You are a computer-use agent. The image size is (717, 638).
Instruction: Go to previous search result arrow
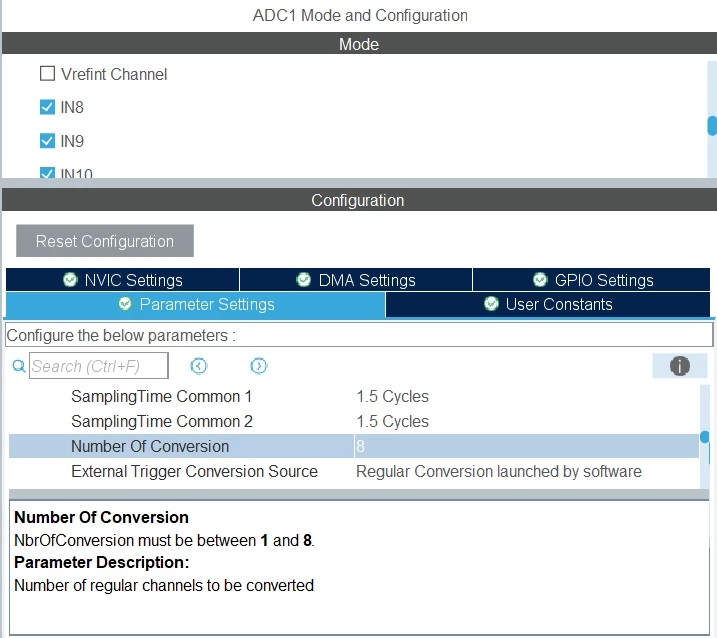click(x=198, y=366)
